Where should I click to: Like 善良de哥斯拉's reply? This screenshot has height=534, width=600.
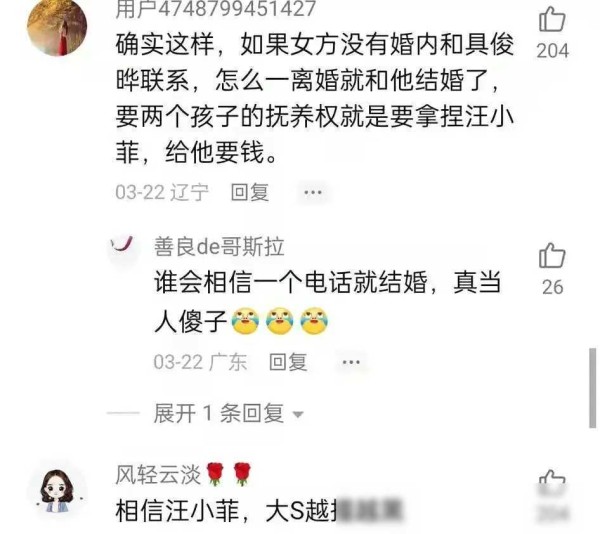[552, 256]
